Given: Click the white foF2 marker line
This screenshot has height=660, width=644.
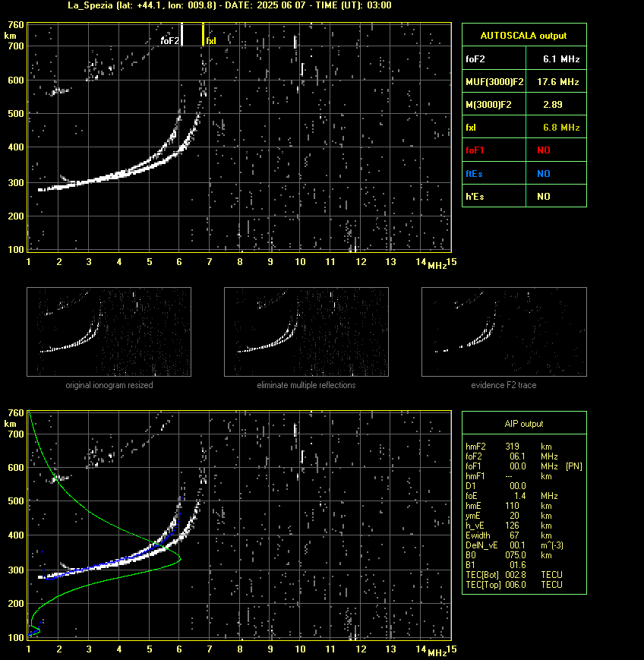Looking at the screenshot, I should point(182,34).
